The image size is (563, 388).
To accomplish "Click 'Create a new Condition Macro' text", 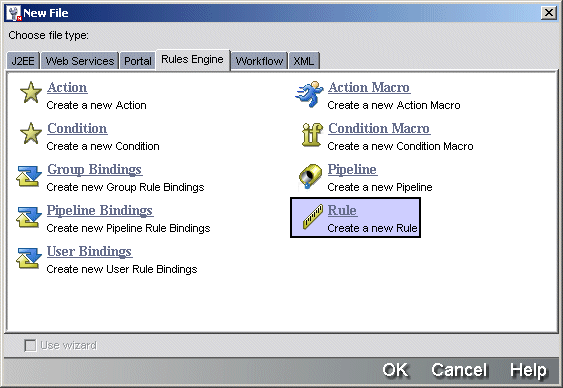I will (x=400, y=146).
